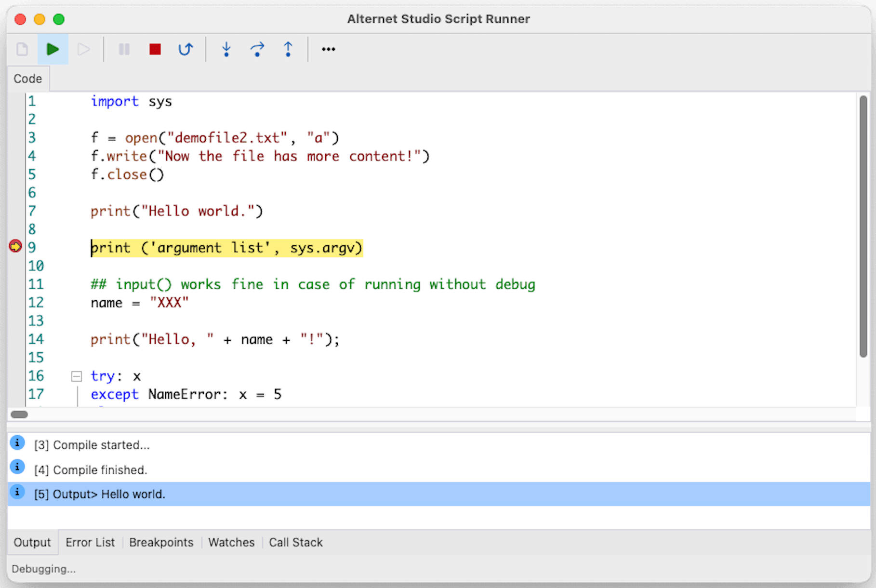Collapse the try block on line 16
876x588 pixels.
[x=76, y=376]
